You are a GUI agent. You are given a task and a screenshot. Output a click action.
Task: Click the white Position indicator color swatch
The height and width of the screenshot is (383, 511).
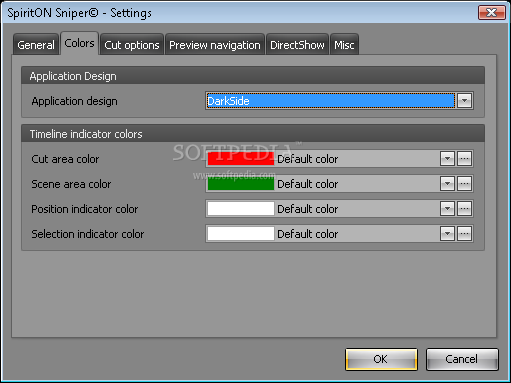click(241, 209)
